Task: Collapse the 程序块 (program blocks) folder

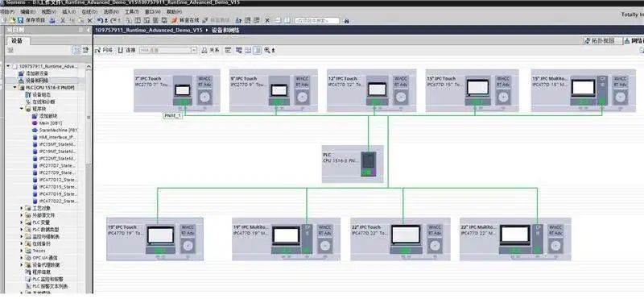Action: pyautogui.click(x=22, y=109)
